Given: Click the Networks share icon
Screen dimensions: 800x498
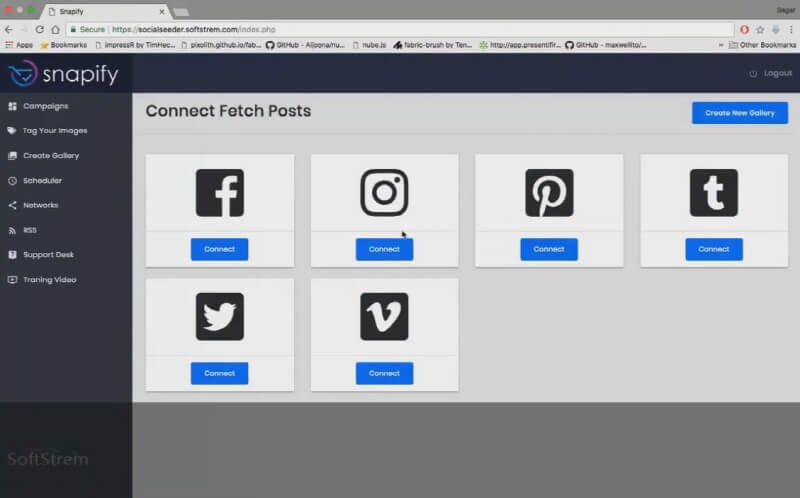Looking at the screenshot, I should pos(12,205).
